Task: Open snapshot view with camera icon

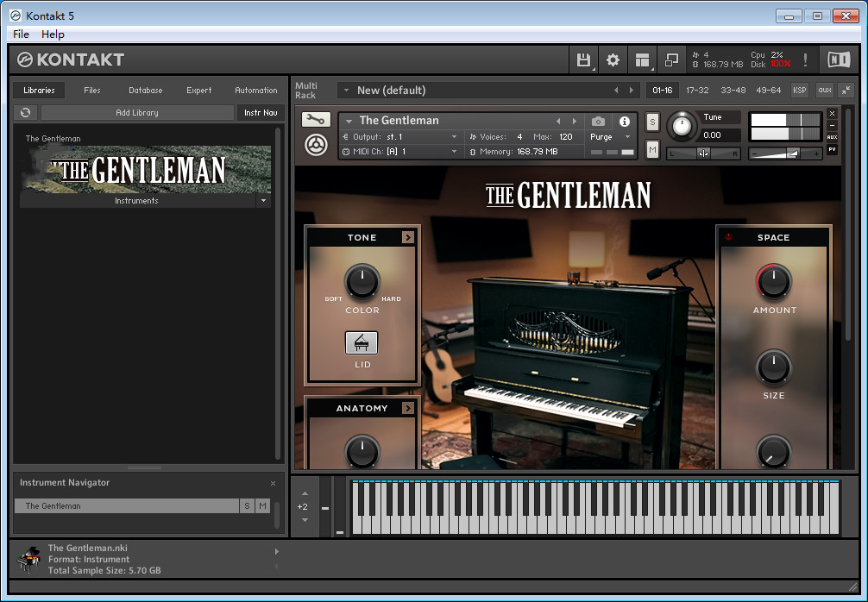Action: pos(598,121)
